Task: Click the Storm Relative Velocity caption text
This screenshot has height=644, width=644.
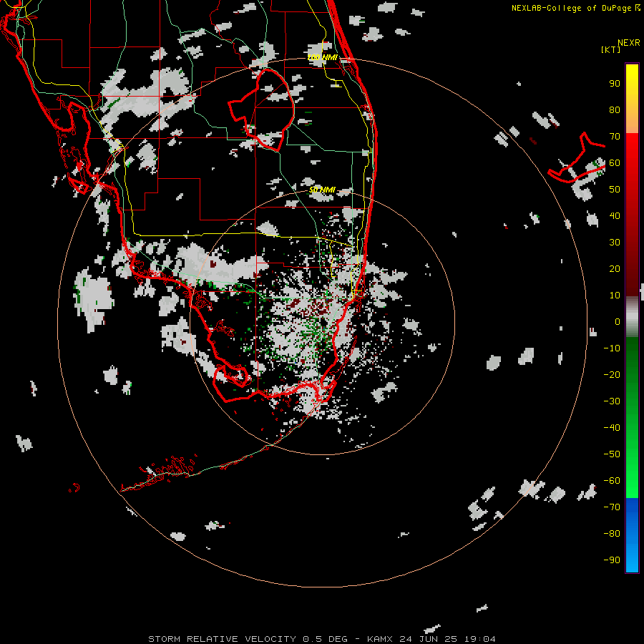Action: [322, 639]
